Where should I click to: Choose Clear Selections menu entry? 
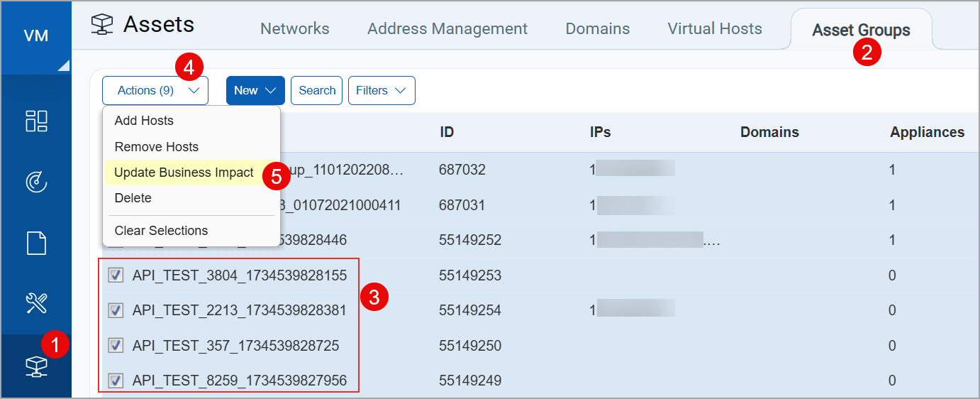pos(161,231)
